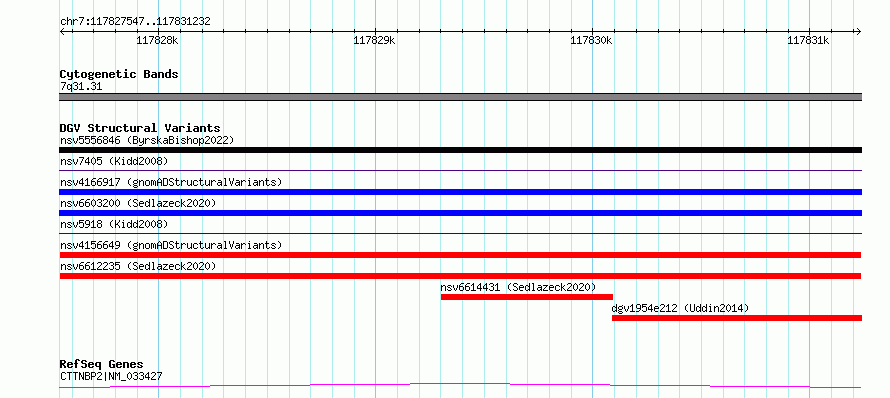Screen dimensions: 890x398
Task: Select the dgv1954e212 (Uddin2014) red bar
Action: pyautogui.click(x=737, y=318)
